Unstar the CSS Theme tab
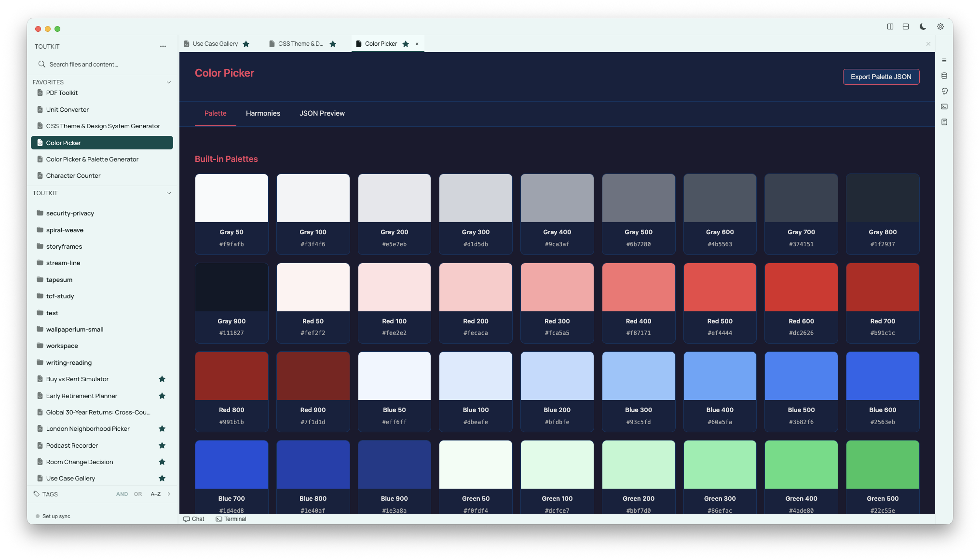 333,44
